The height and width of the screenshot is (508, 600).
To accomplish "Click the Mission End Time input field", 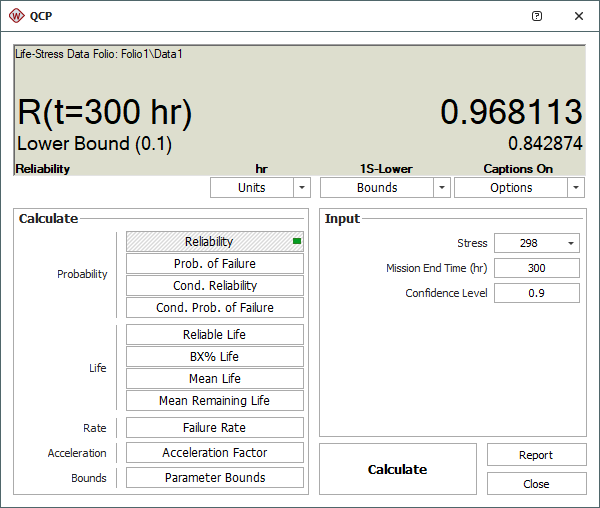I will [x=536, y=268].
